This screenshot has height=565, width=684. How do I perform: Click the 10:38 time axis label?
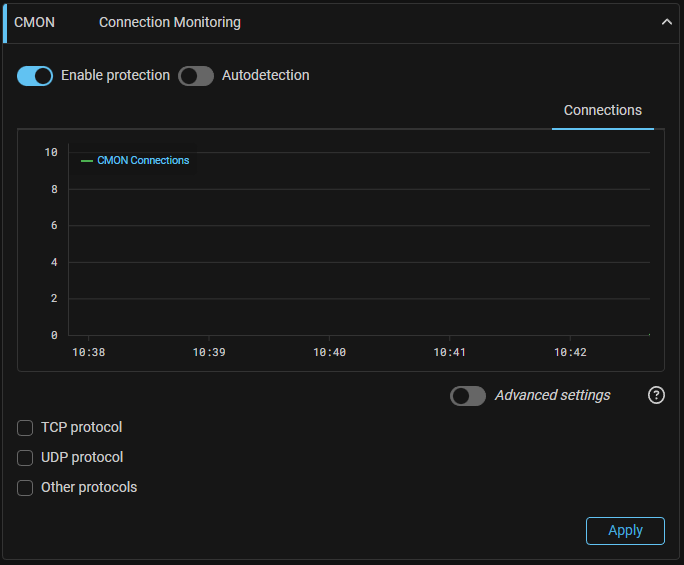[88, 352]
